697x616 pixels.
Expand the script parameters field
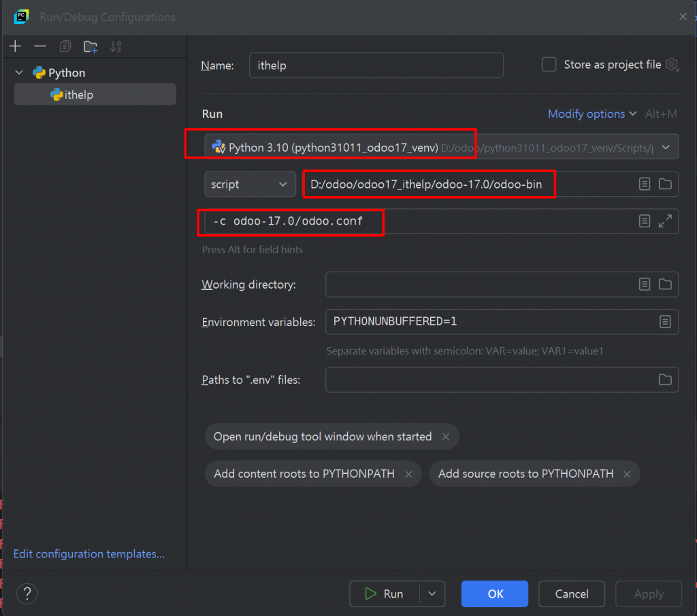[x=665, y=221]
